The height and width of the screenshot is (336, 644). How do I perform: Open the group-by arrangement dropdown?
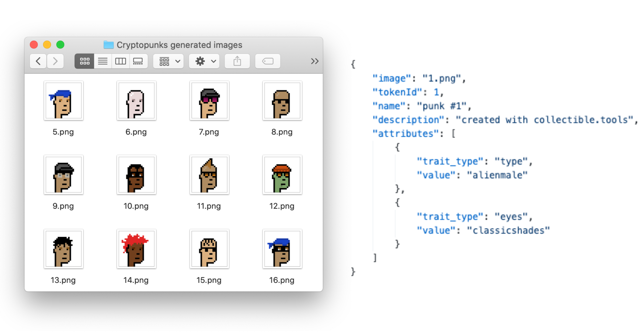pyautogui.click(x=169, y=61)
